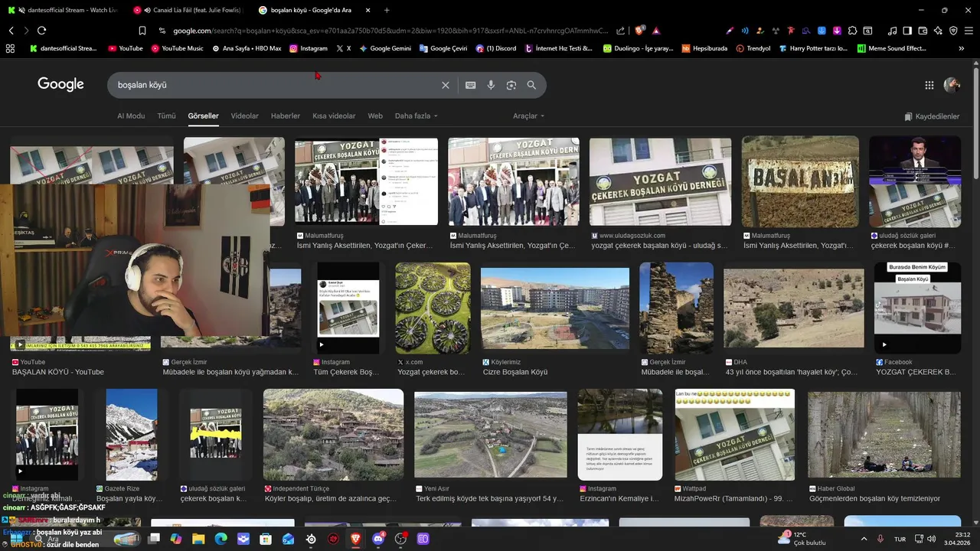Open the site settings icon beside the URL
The width and height of the screenshot is (980, 551).
pos(162,31)
